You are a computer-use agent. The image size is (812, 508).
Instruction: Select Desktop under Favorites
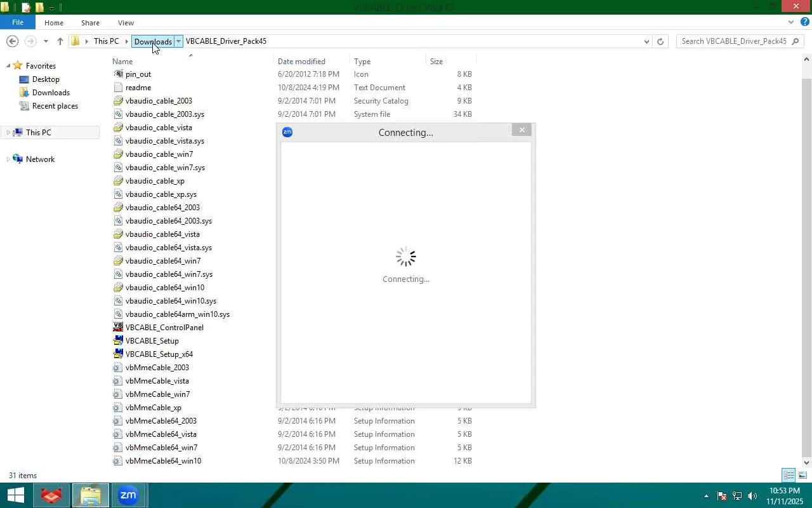[46, 79]
